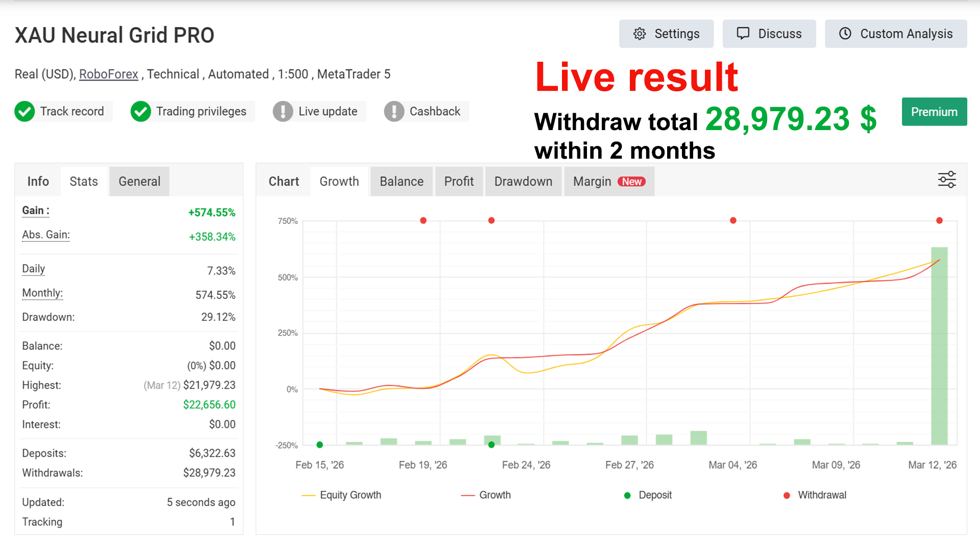Viewport: 980px width, 551px height.
Task: Click the Track record green checkmark
Action: [24, 111]
